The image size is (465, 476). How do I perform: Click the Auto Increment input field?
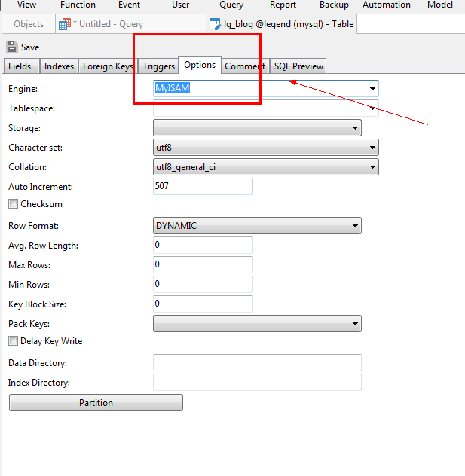[203, 186]
